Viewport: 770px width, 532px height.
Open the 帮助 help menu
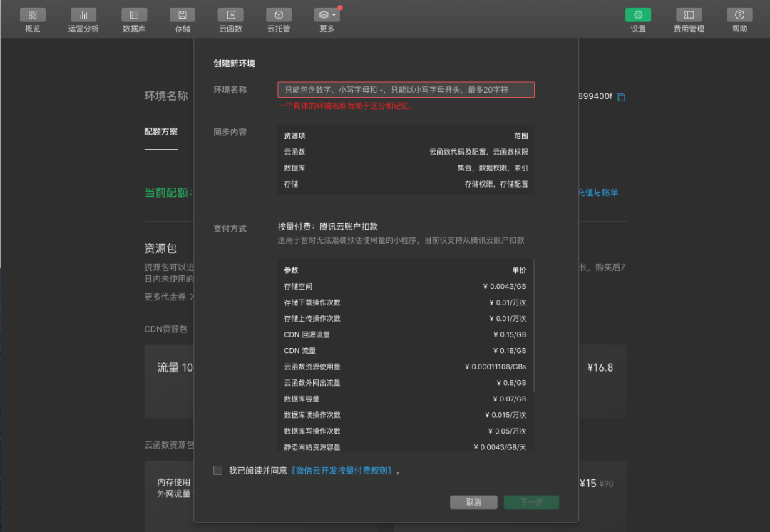739,20
